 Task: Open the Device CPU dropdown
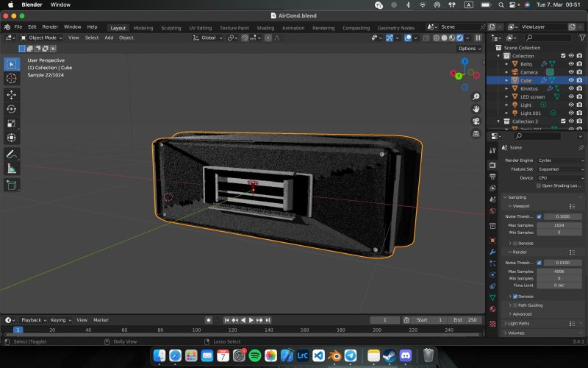[x=561, y=178]
